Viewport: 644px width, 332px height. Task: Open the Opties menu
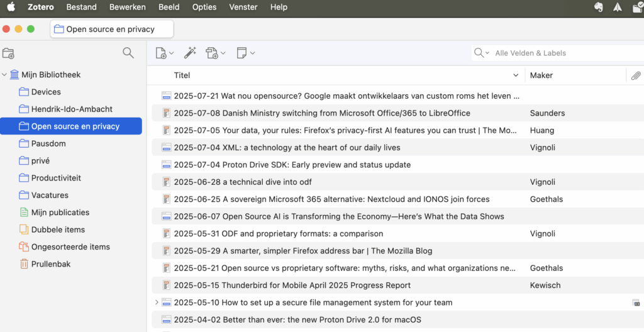tap(204, 7)
